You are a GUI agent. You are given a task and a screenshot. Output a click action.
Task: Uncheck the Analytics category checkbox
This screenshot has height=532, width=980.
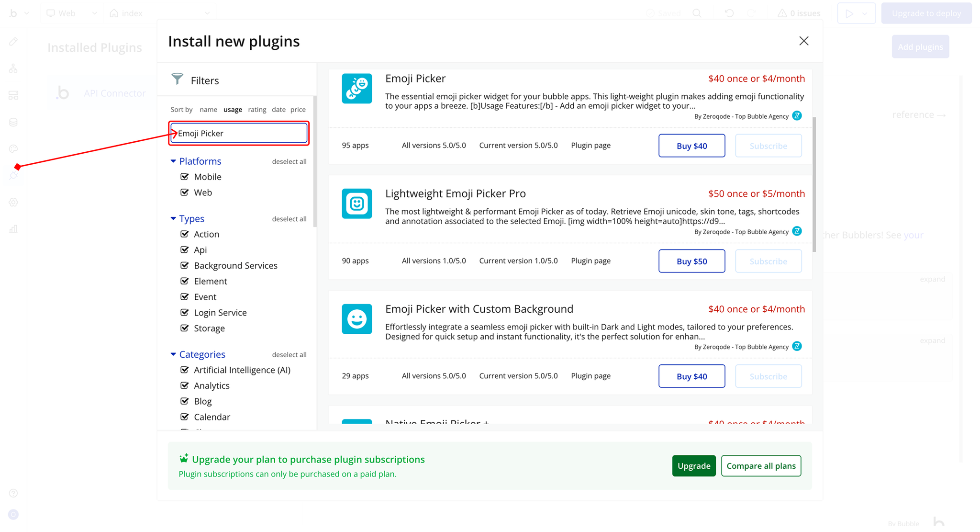click(185, 385)
